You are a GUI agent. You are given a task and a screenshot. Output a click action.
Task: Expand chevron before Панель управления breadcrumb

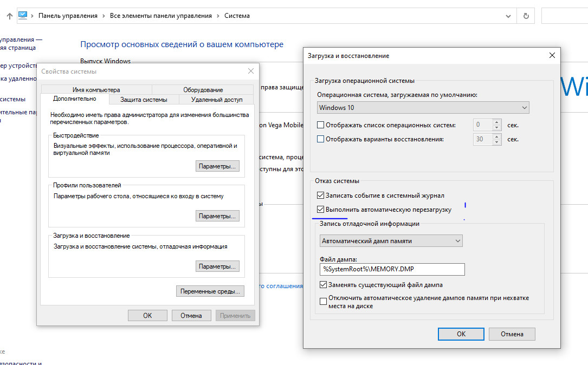pos(33,16)
